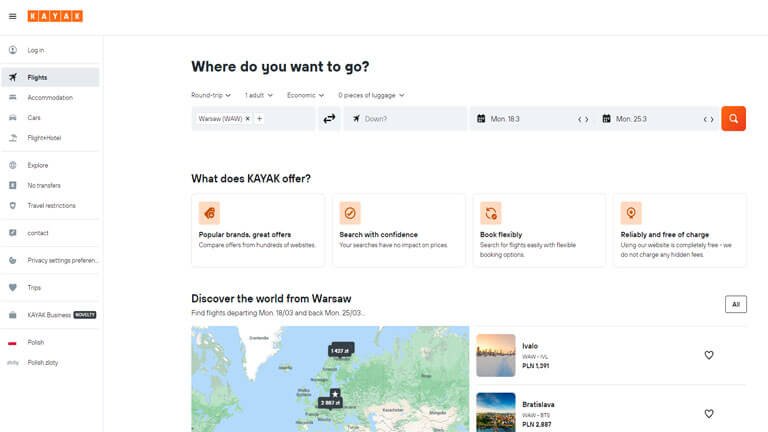Screen dimensions: 768x432
Task: Open the hamburger menu
Action: [x=12, y=16]
